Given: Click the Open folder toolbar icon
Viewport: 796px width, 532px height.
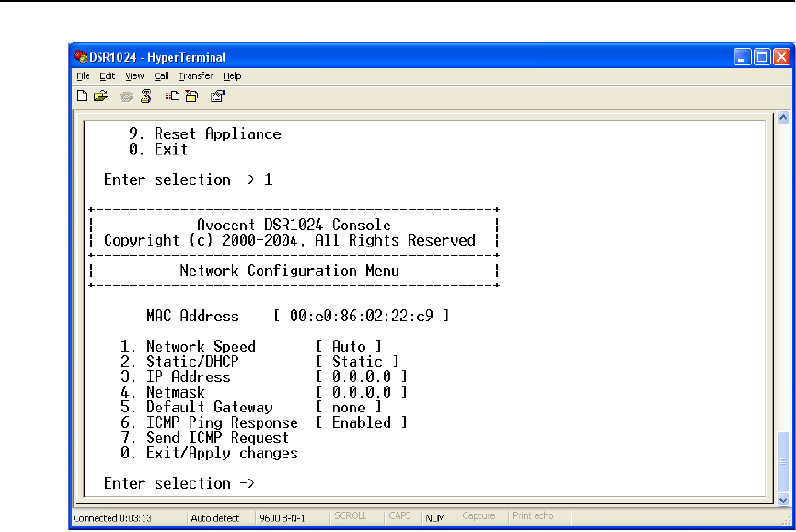Looking at the screenshot, I should (99, 95).
